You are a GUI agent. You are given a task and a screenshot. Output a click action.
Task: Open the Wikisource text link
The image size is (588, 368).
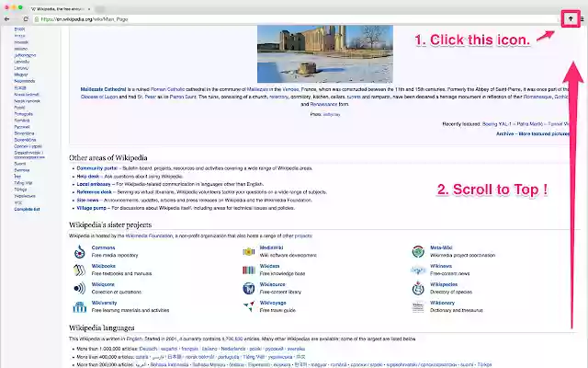pyautogui.click(x=272, y=284)
